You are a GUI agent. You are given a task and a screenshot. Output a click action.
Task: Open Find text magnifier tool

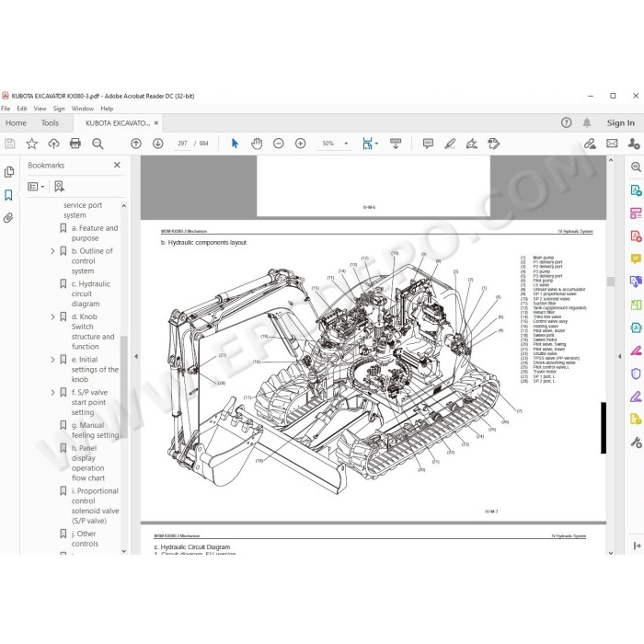(98, 144)
